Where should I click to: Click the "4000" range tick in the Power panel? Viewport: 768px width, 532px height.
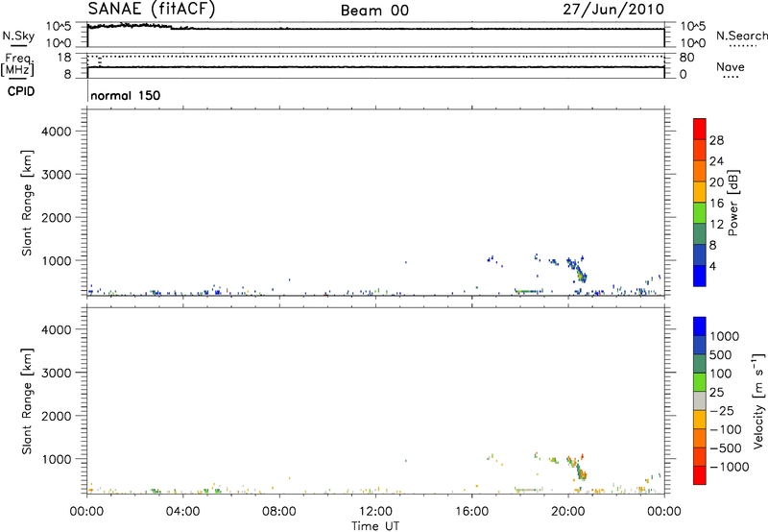pyautogui.click(x=57, y=132)
